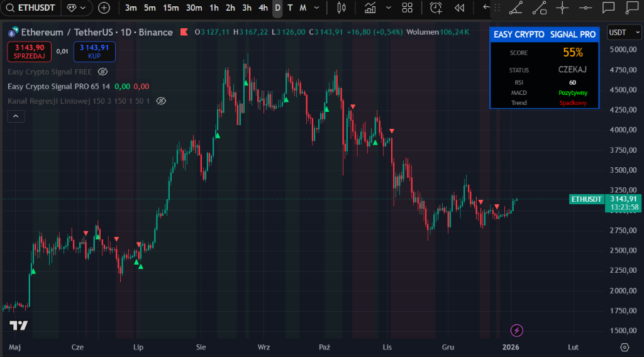Select the Kanal Regresji Liniowej legend
This screenshot has height=357, width=644.
79,101
